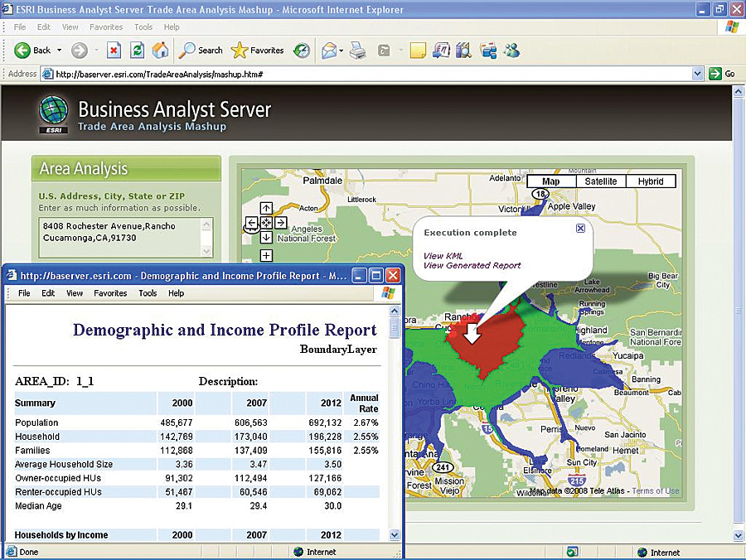Click report window scrollbar thumb
This screenshot has height=560, width=746.
[x=395, y=328]
